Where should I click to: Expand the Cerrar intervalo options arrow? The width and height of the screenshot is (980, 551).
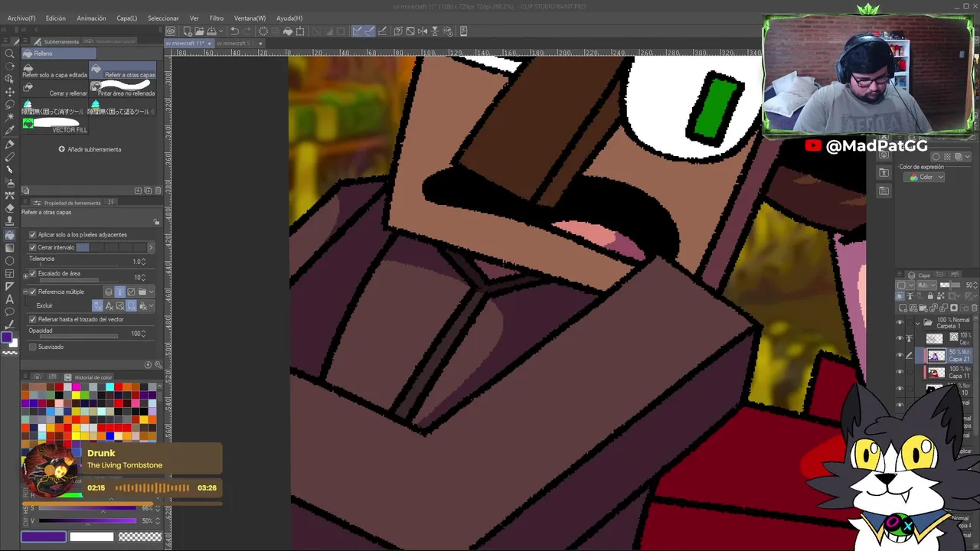pyautogui.click(x=150, y=247)
